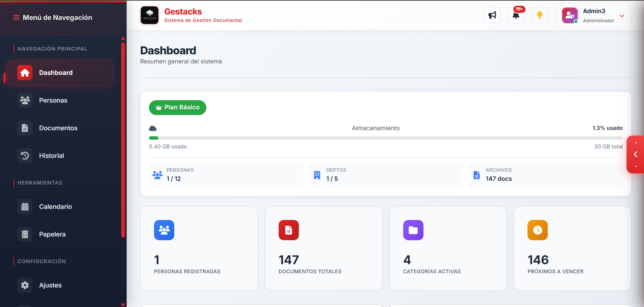Click the Almacenamiento label

click(x=376, y=128)
